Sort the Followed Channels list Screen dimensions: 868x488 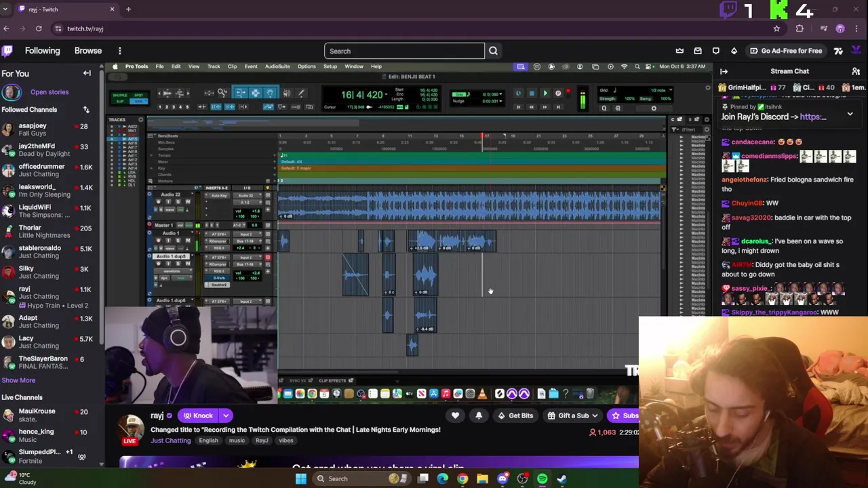[86, 110]
